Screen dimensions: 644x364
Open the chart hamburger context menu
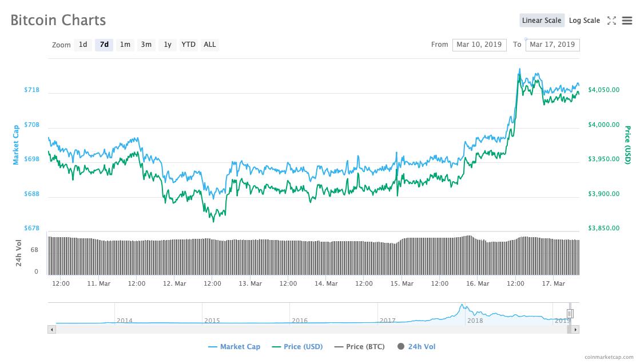[x=627, y=21]
